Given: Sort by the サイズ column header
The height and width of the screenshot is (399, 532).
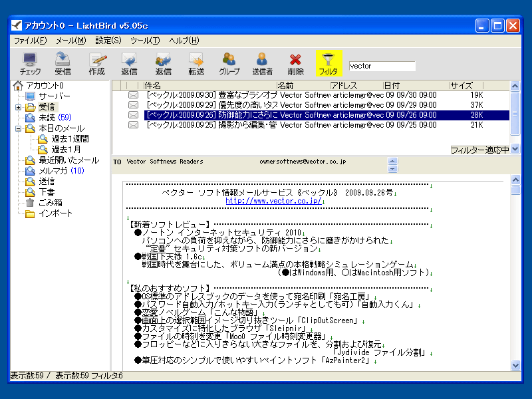Looking at the screenshot, I should click(466, 86).
